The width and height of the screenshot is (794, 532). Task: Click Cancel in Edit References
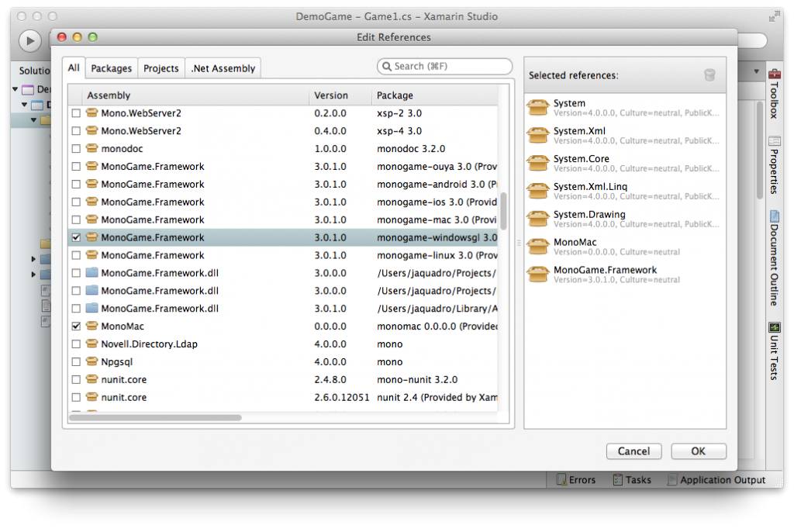[x=633, y=451]
